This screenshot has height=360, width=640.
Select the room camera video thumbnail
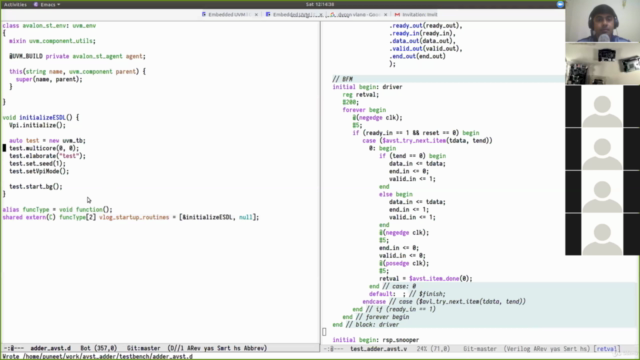(602, 63)
